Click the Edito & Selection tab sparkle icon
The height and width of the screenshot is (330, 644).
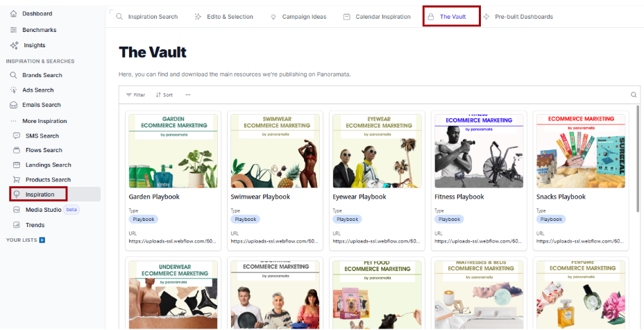coord(198,17)
